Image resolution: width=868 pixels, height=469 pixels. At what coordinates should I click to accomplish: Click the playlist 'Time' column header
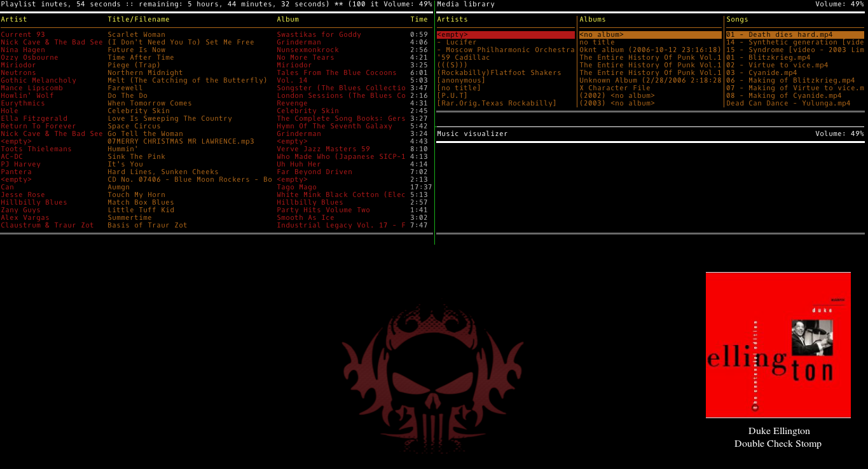[419, 20]
